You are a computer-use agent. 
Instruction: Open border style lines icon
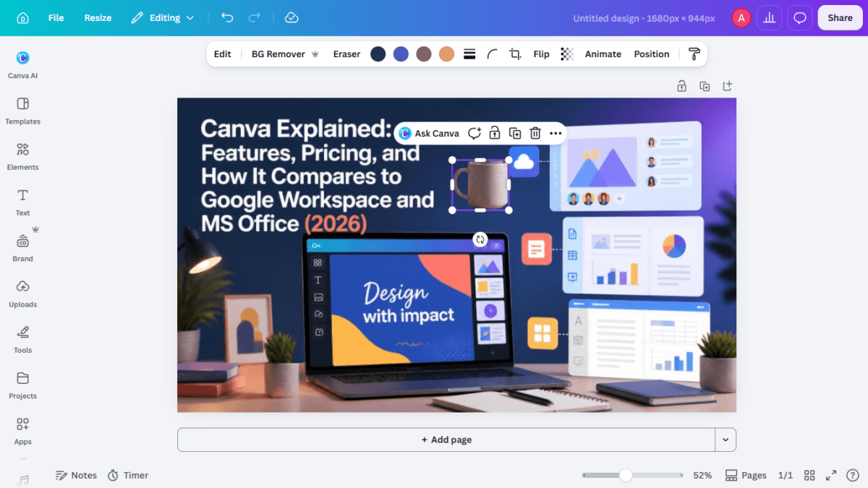point(469,54)
